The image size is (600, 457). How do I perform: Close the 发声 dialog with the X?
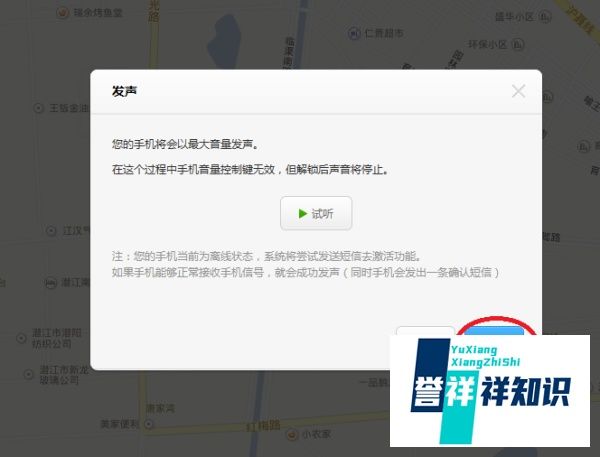click(518, 91)
